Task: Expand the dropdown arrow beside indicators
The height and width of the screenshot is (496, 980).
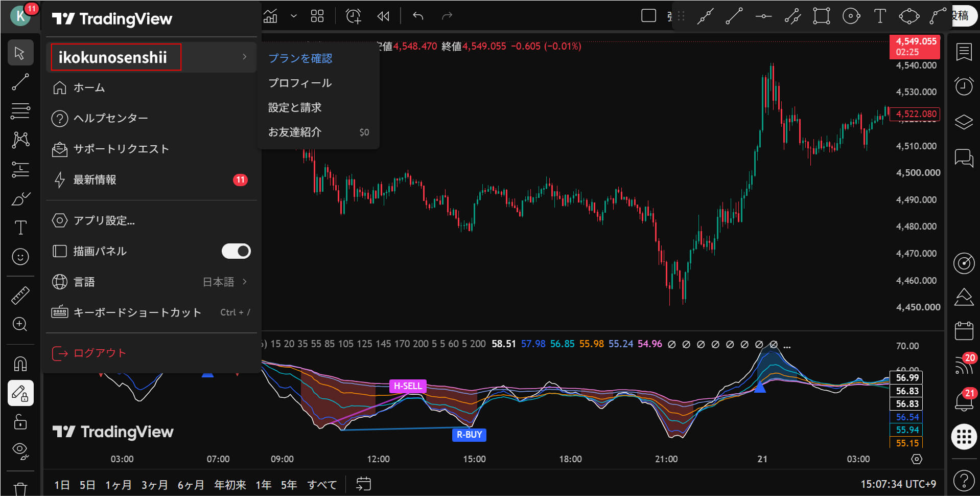Action: 293,16
